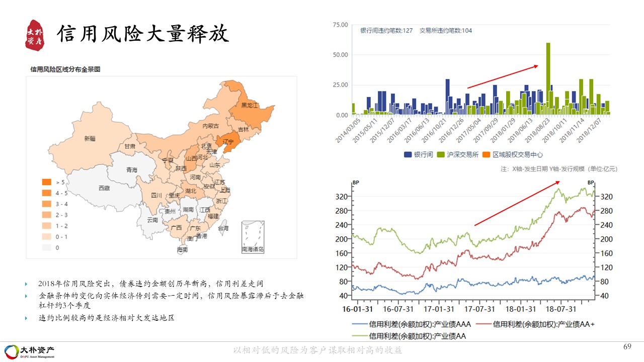Click the '> 5' legend color swatch
644x362 pixels.
coord(47,182)
